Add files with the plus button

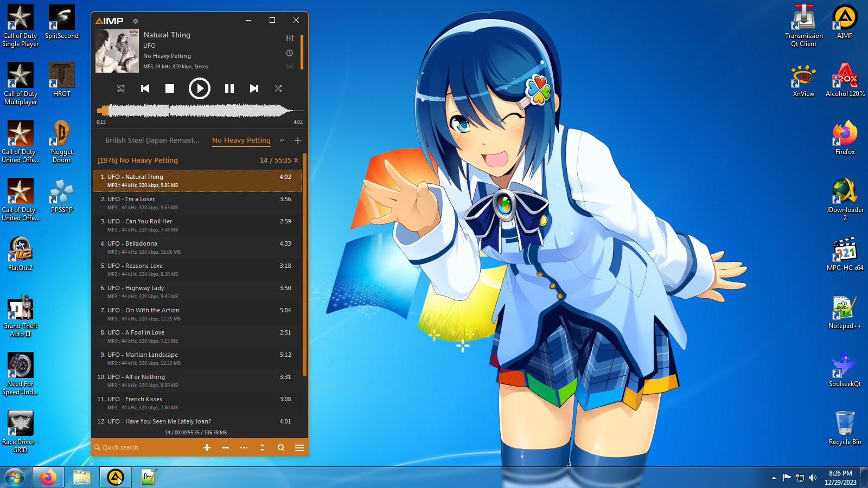pyautogui.click(x=207, y=447)
